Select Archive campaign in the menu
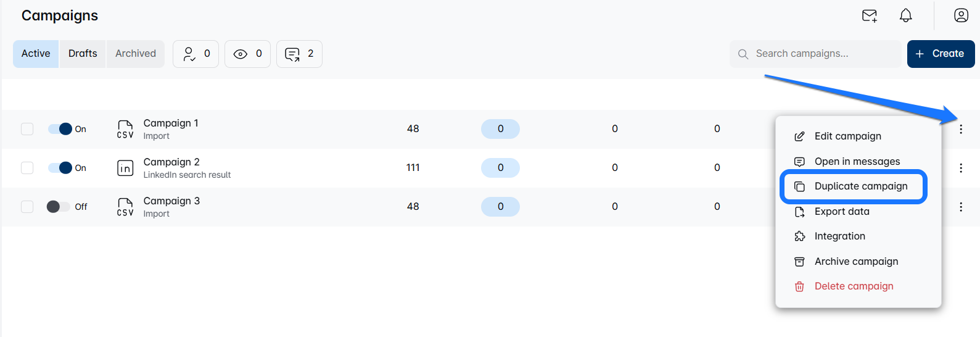The height and width of the screenshot is (337, 980). 856,262
